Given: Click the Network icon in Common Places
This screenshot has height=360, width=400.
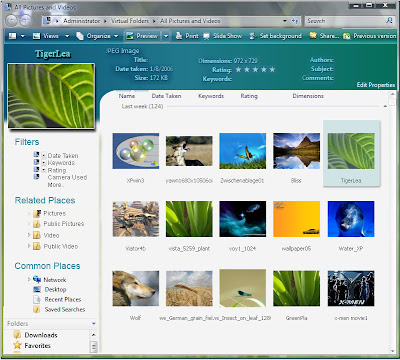Looking at the screenshot, I should coord(37,279).
